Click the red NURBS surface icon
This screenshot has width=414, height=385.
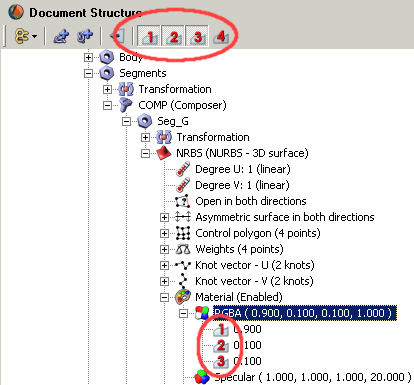164,153
